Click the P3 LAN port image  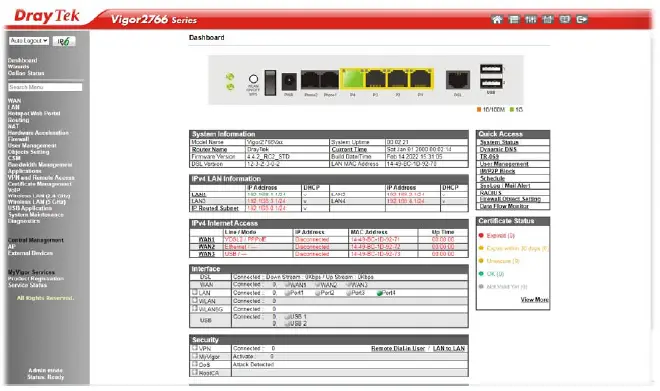375,79
